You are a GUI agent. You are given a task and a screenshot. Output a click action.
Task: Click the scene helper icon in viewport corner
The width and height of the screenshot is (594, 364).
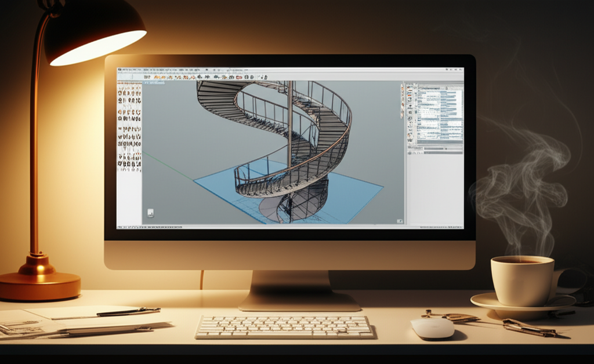tap(152, 213)
